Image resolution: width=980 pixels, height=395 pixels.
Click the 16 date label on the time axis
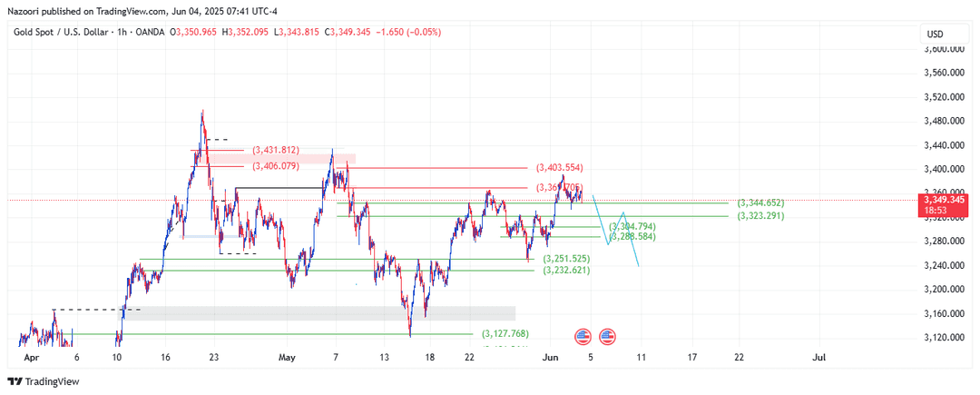[165, 358]
